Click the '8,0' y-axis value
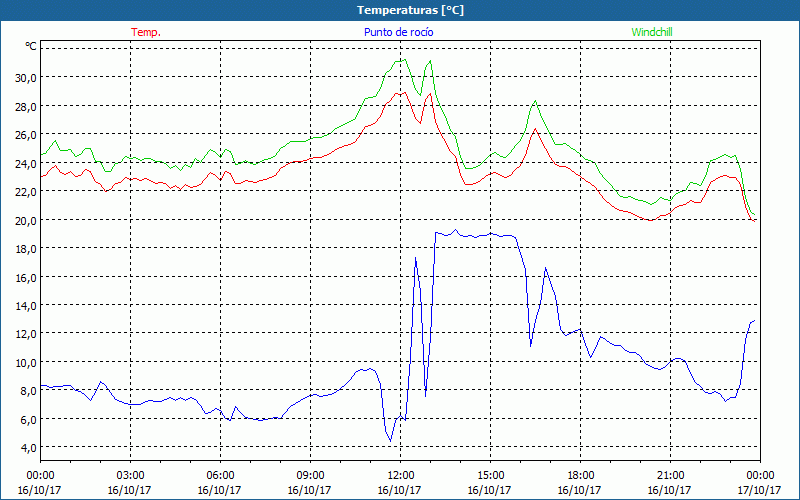The width and height of the screenshot is (800, 500). click(x=28, y=391)
